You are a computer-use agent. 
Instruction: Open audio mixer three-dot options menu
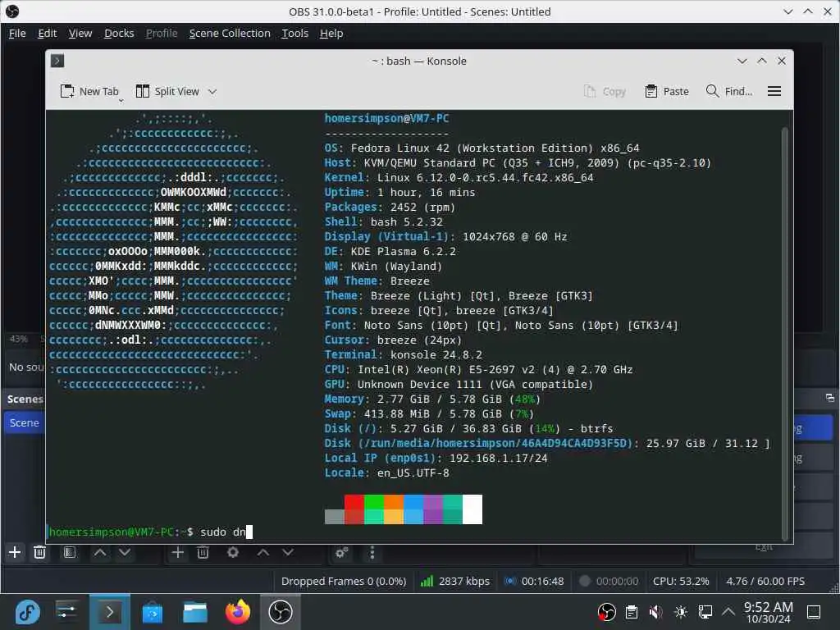pos(372,552)
